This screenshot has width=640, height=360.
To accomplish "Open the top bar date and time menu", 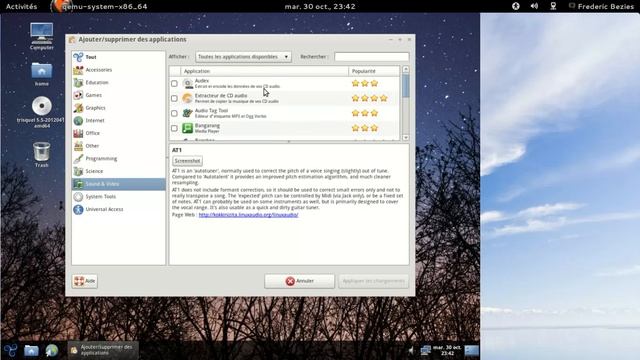I will point(320,6).
